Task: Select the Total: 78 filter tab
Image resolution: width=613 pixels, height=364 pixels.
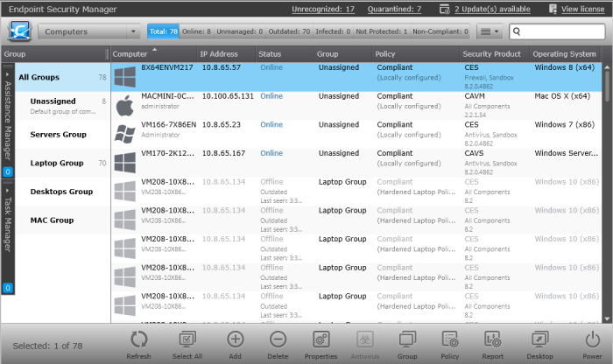Action: point(164,31)
